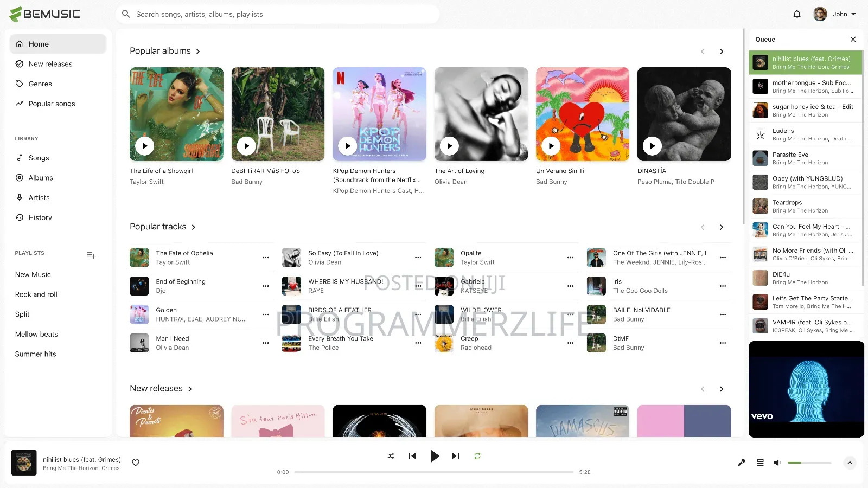Open Albums in the library
Viewport: 868px width, 488px height.
click(58, 178)
